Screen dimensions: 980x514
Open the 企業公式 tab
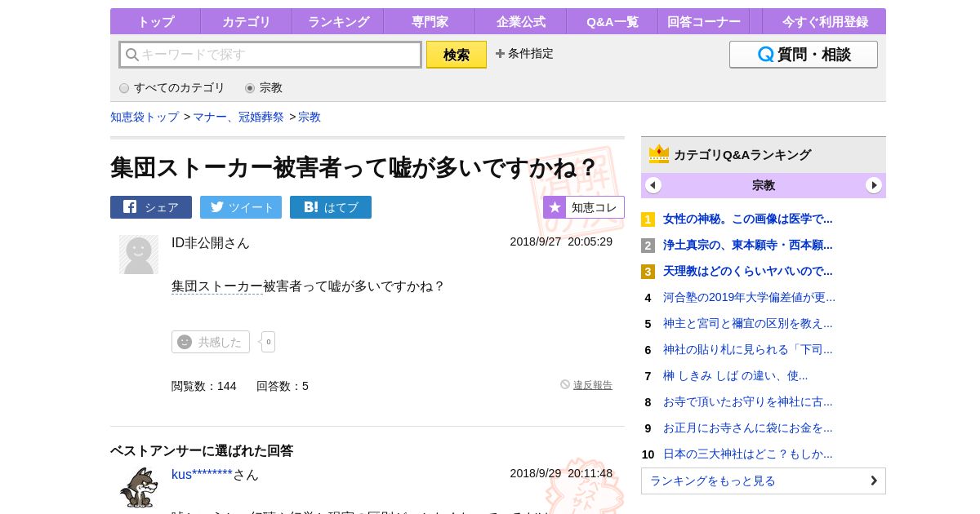pyautogui.click(x=521, y=22)
